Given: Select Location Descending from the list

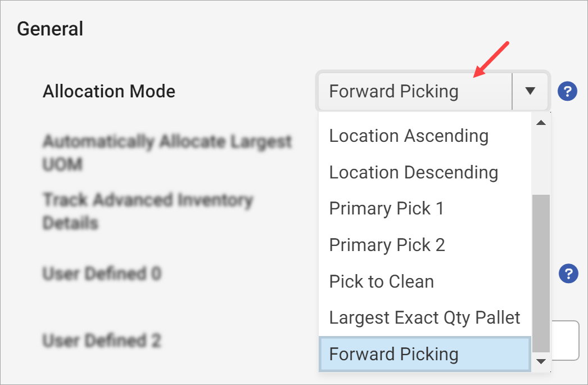Looking at the screenshot, I should tap(413, 172).
